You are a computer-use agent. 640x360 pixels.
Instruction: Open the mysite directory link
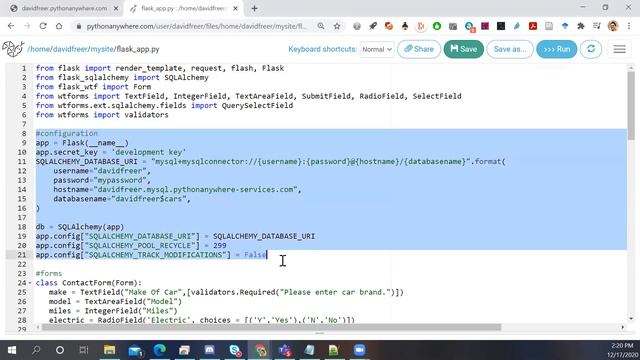(102, 49)
